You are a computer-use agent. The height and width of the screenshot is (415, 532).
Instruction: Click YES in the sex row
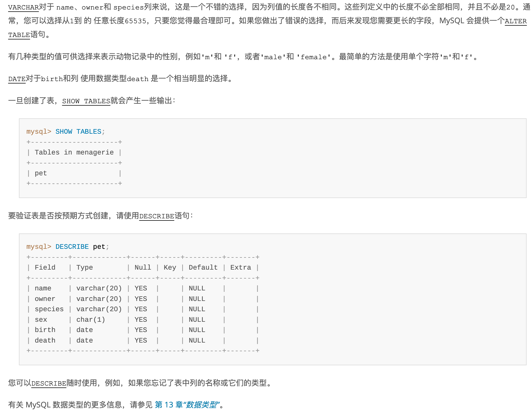click(x=141, y=320)
